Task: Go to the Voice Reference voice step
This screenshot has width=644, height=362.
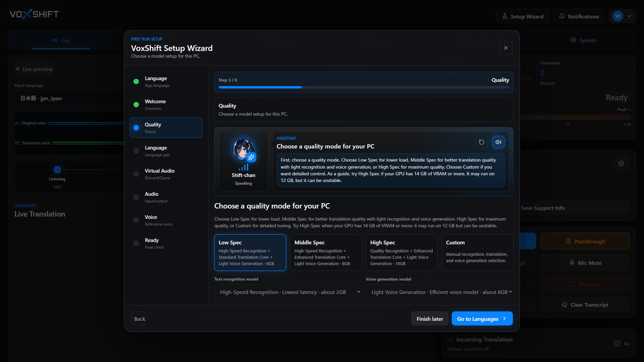Action: tap(166, 220)
